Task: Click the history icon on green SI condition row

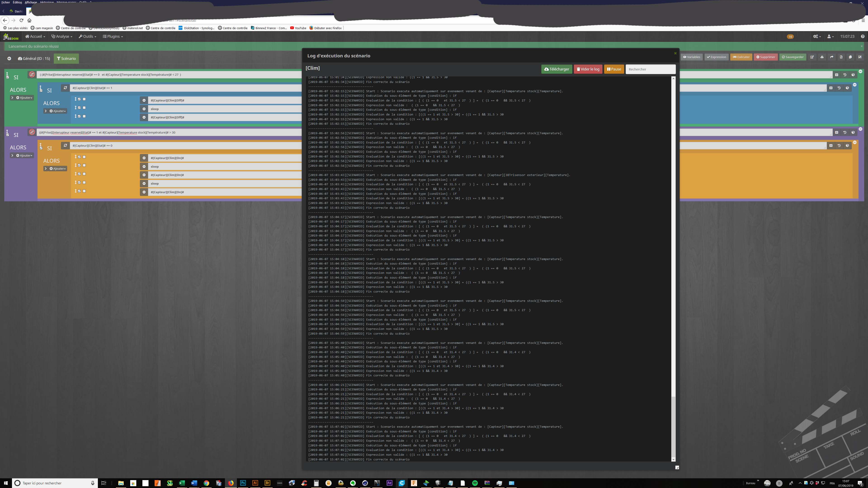Action: [x=845, y=75]
